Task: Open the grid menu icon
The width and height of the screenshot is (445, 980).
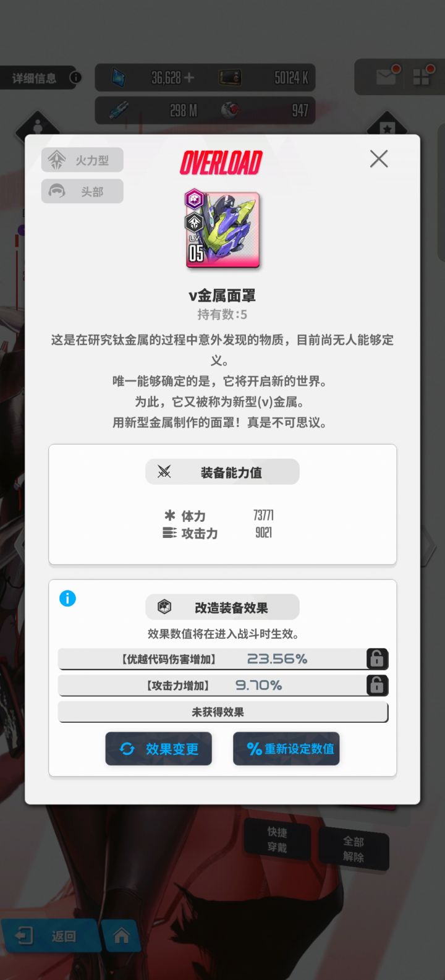Action: [x=423, y=77]
